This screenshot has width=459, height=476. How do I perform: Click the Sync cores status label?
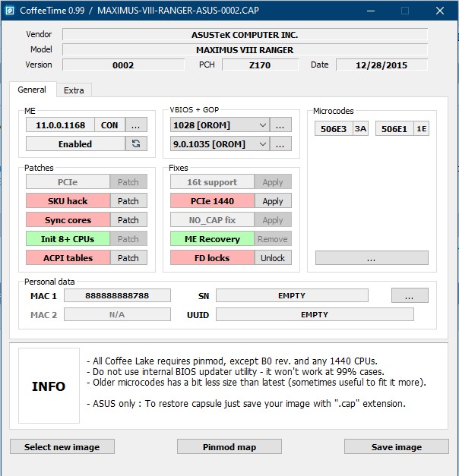(x=68, y=220)
